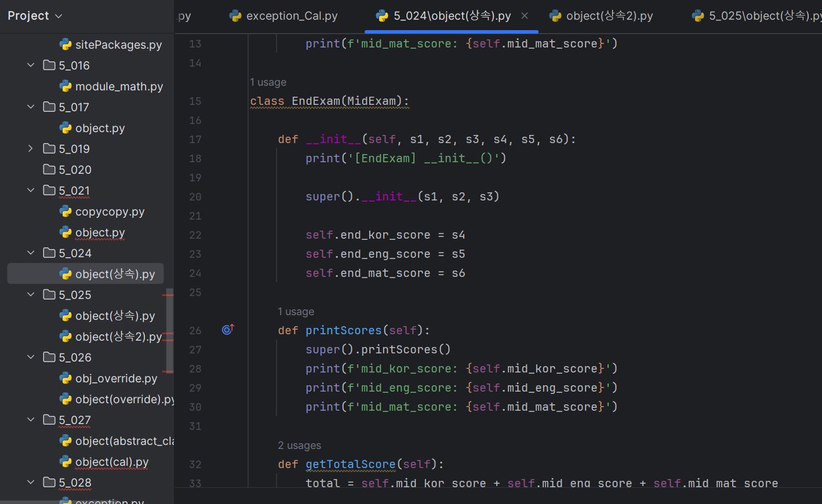
Task: Click the folder icon for 5_020
Action: pyautogui.click(x=49, y=169)
